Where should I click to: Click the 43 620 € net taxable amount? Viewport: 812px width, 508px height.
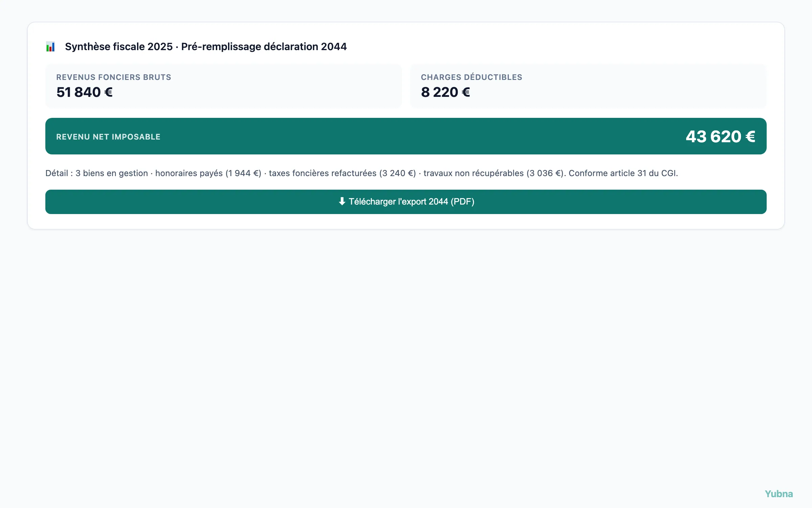pos(721,136)
